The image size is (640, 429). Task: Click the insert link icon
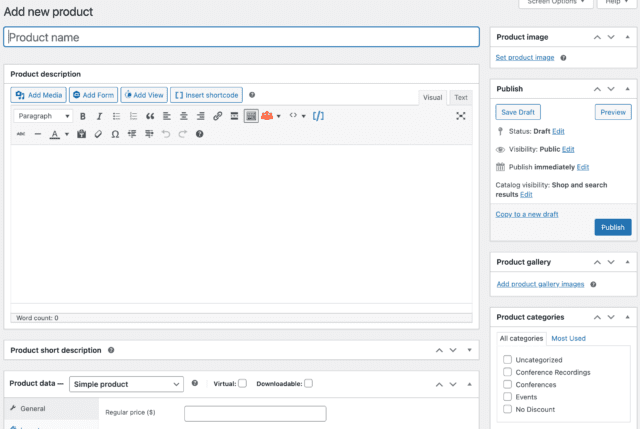pos(218,116)
